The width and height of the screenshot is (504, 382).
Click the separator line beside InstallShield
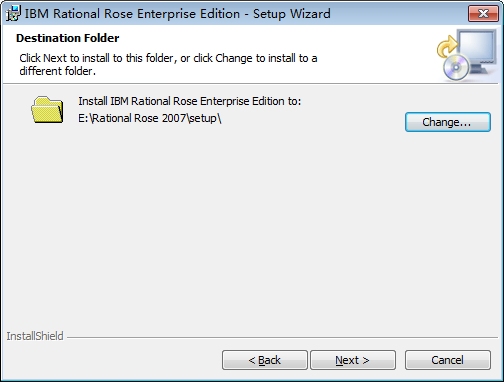[282, 337]
